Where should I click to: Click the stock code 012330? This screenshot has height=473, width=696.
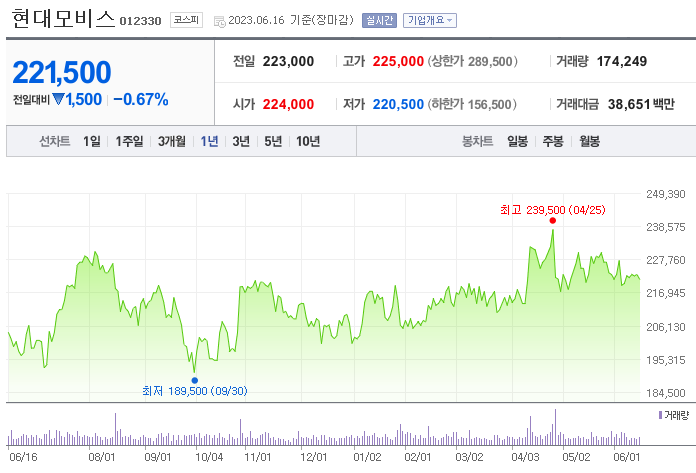point(140,21)
